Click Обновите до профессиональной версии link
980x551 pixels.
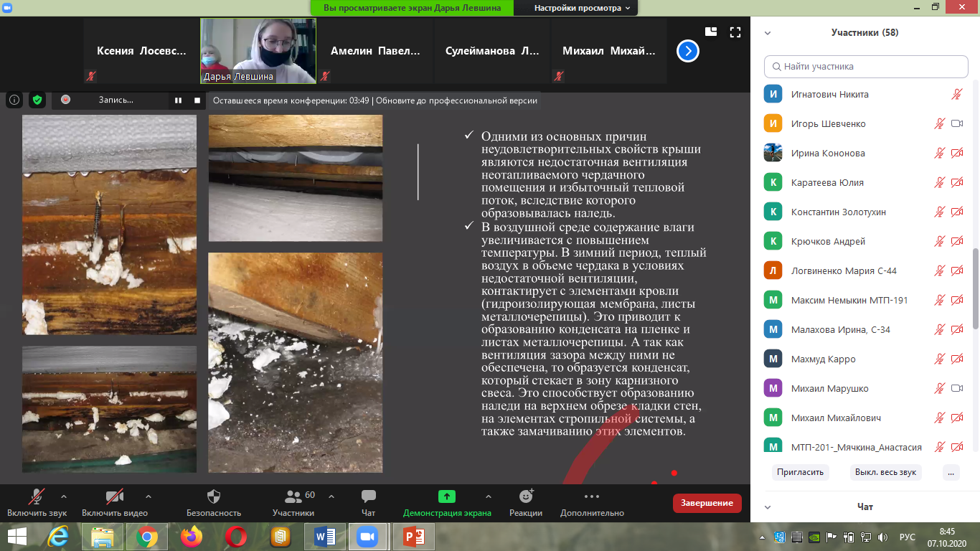pos(456,100)
